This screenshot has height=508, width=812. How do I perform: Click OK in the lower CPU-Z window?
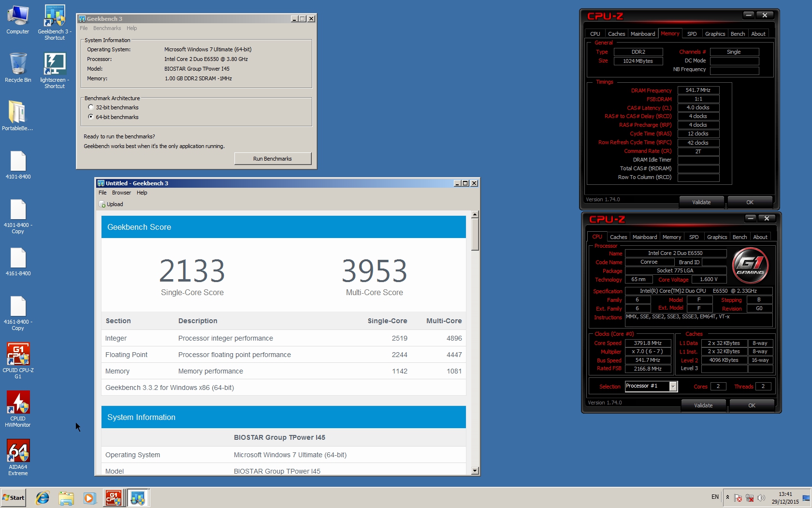tap(752, 405)
